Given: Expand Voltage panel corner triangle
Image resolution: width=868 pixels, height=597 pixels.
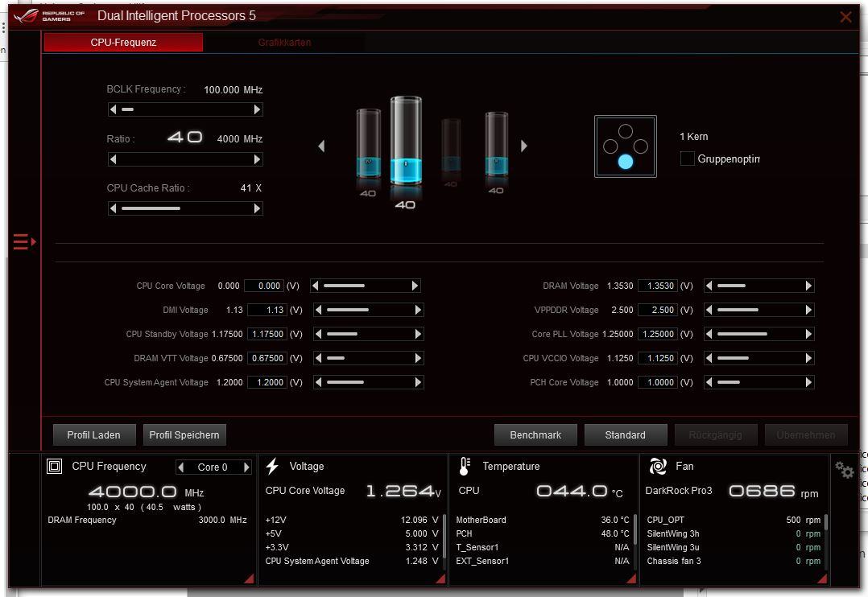Looking at the screenshot, I should pyautogui.click(x=440, y=578).
